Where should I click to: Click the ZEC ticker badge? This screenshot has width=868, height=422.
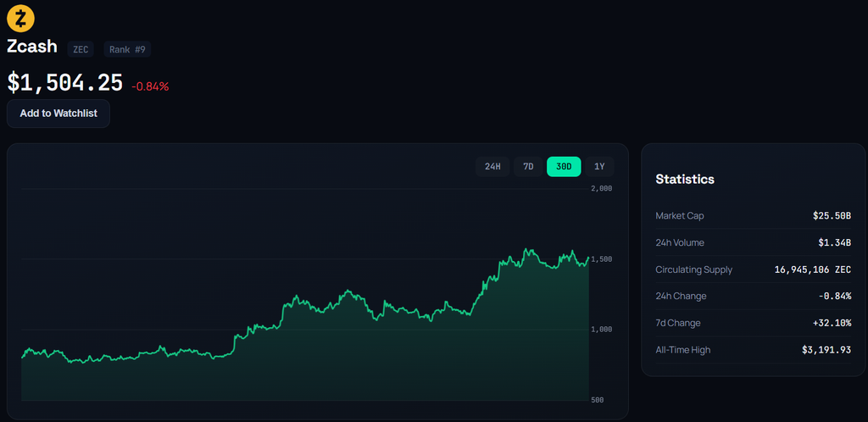pyautogui.click(x=81, y=49)
